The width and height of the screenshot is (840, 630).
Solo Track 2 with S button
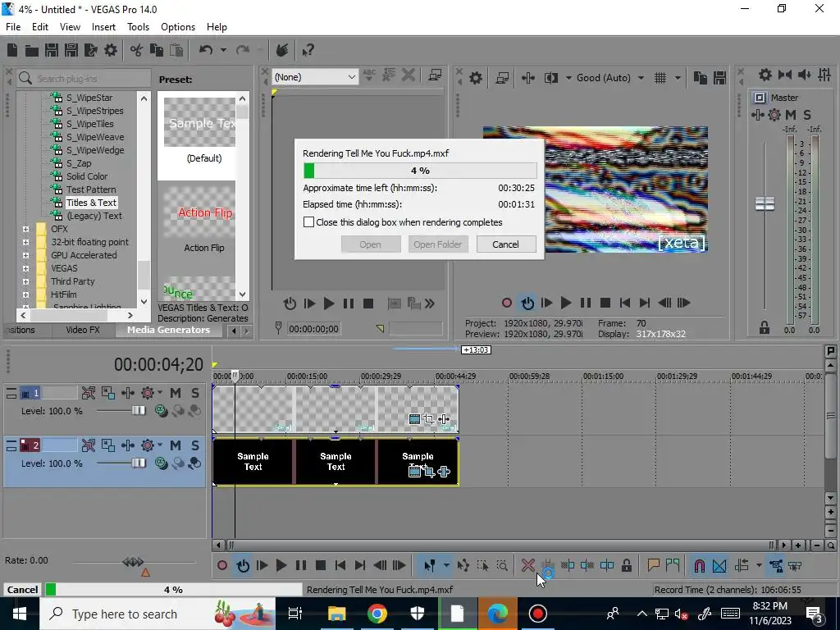(x=195, y=445)
